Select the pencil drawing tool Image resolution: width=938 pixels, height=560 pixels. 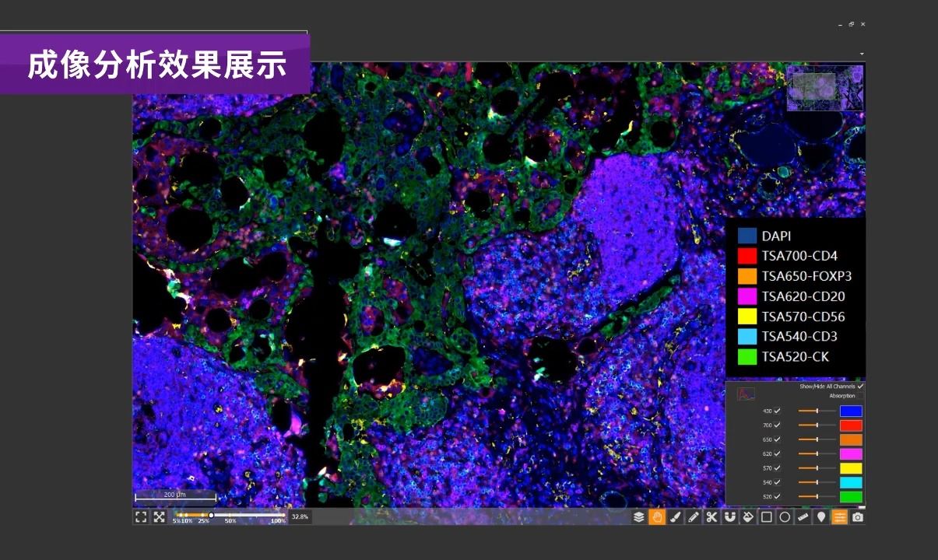pos(694,516)
